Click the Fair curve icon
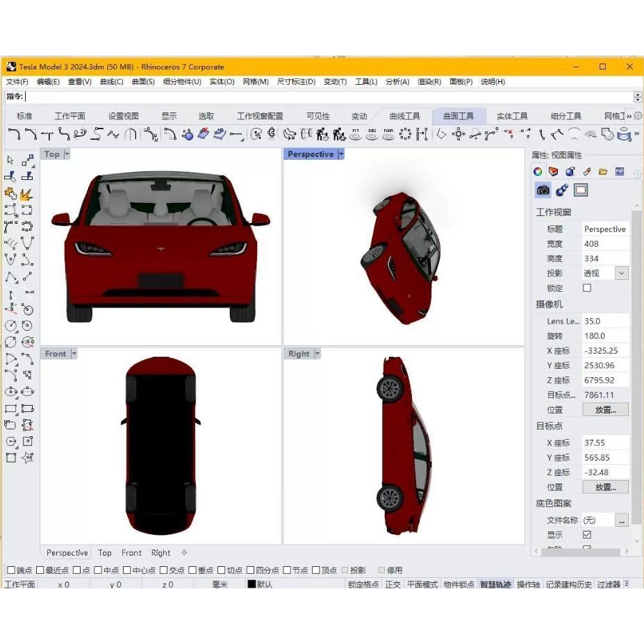Image resolution: width=644 pixels, height=644 pixels. [x=388, y=134]
